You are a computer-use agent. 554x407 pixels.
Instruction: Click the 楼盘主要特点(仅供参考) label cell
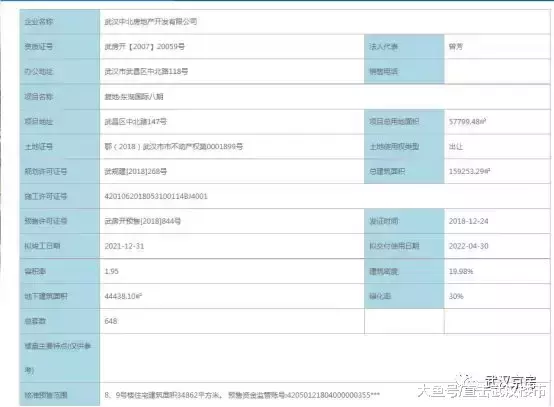coord(60,358)
